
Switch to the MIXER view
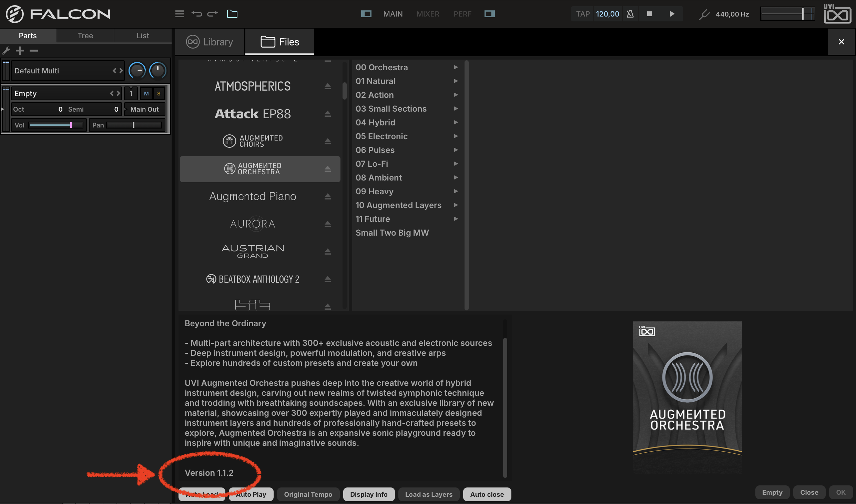428,14
